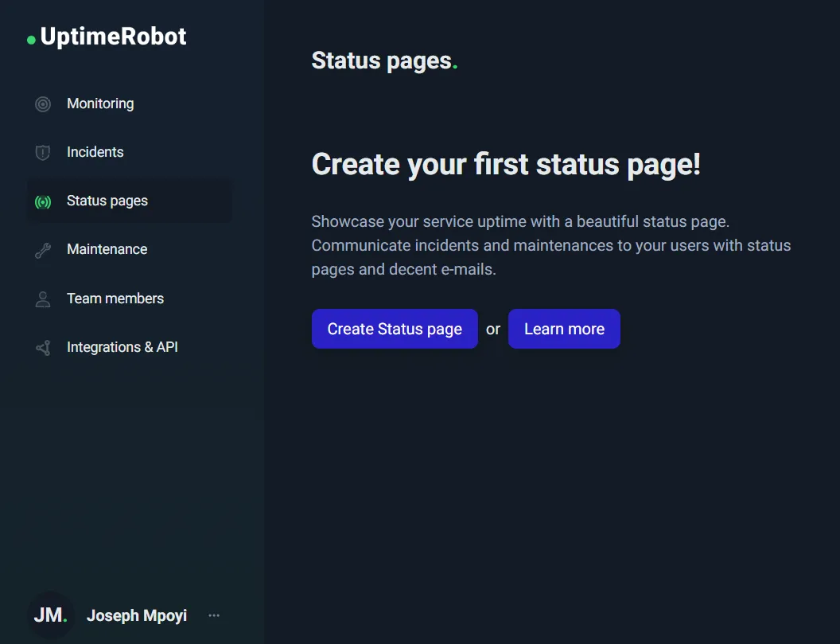Open the Monitoring section
Image resolution: width=840 pixels, height=644 pixels.
pos(130,103)
